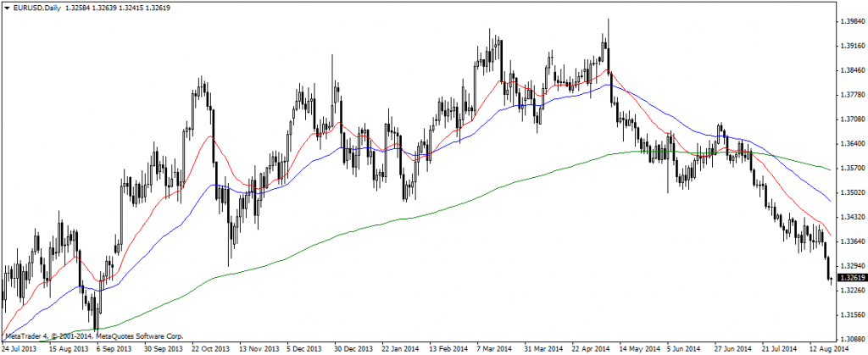Click the 1.35700 price axis label
The image size is (868, 355).
849,168
